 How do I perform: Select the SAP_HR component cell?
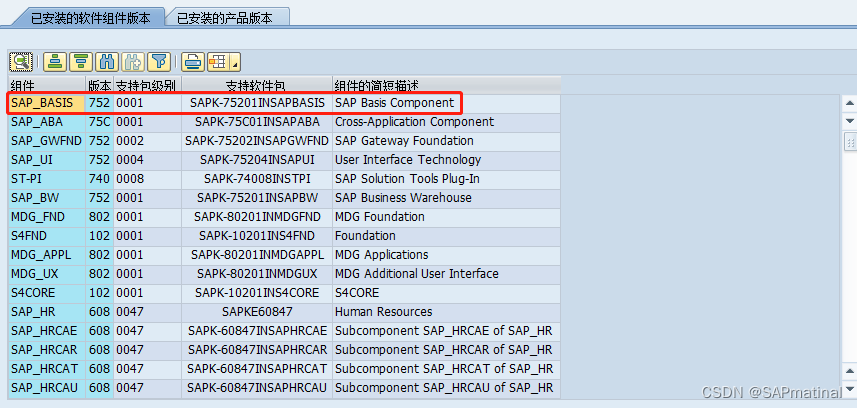tap(47, 312)
